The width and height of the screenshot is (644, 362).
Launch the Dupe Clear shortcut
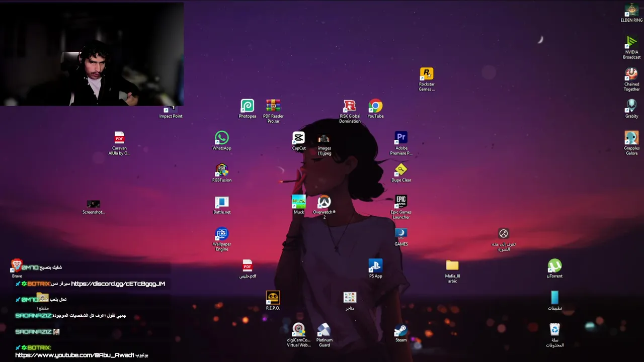401,173
